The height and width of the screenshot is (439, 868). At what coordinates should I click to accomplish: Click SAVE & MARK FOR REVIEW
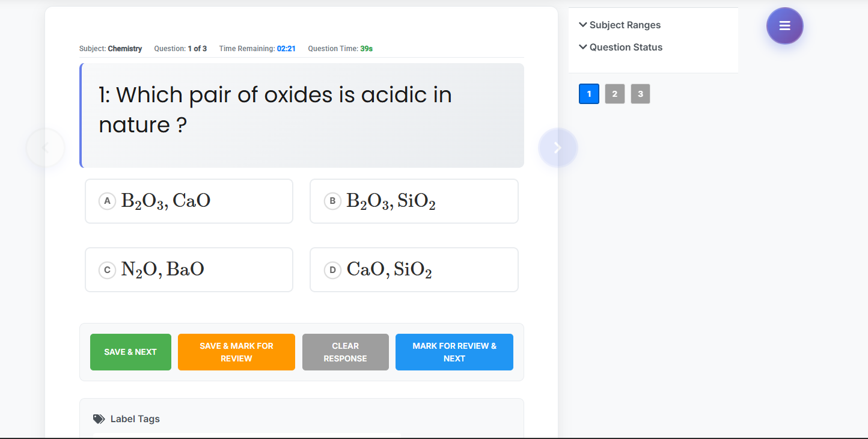point(236,352)
